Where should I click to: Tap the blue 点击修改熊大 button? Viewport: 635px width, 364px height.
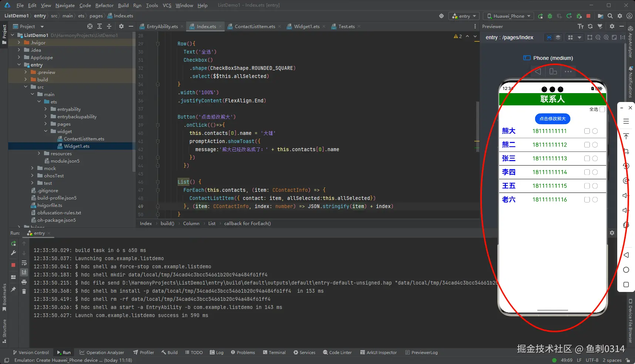click(552, 119)
